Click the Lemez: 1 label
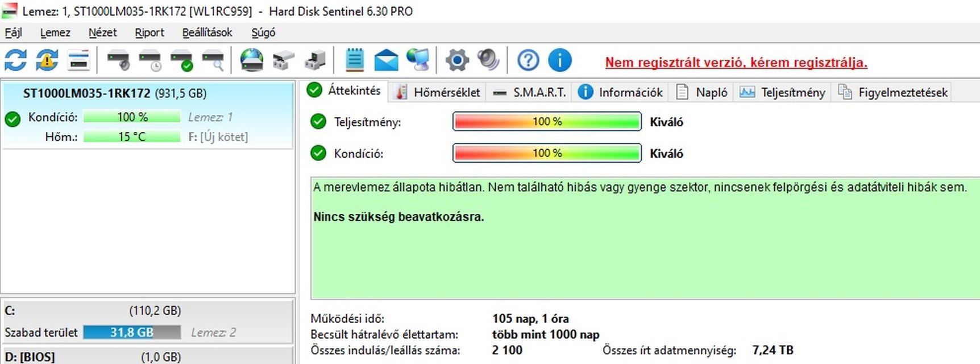This screenshot has height=364, width=980. click(210, 117)
